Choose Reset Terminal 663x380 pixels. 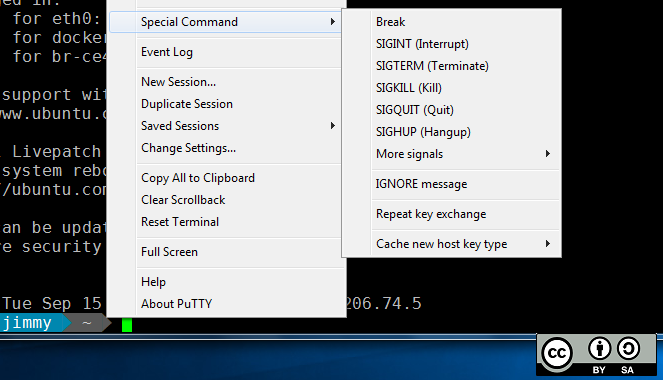pyautogui.click(x=225, y=222)
